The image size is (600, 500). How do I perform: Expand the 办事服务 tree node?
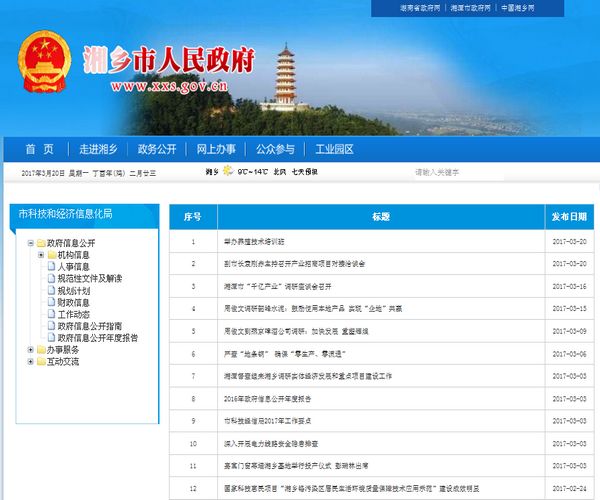click(31, 350)
